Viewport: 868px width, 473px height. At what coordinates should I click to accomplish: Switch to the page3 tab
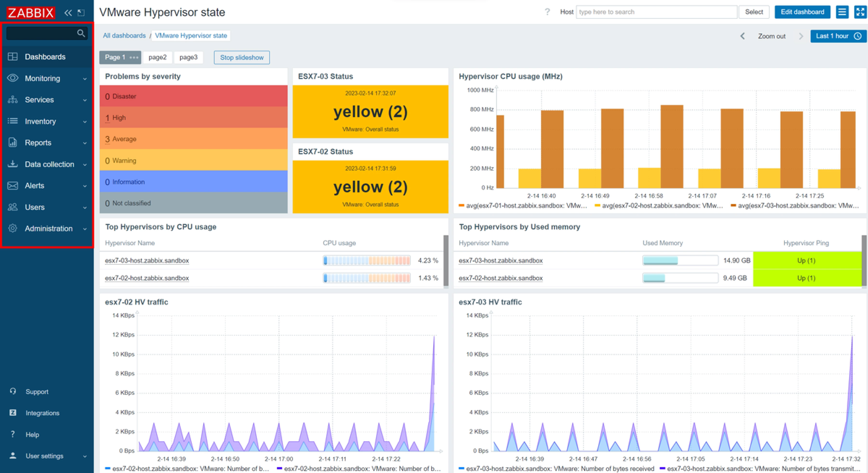click(x=188, y=57)
